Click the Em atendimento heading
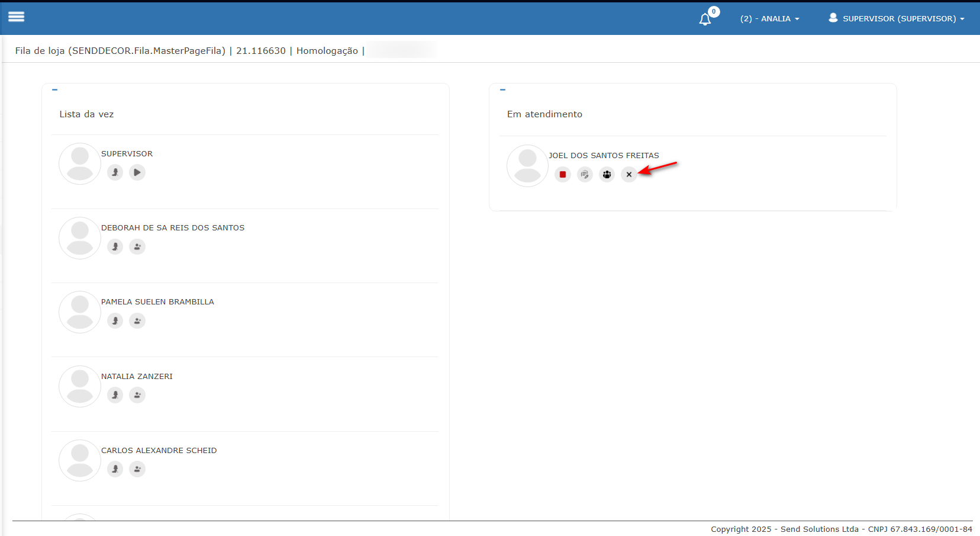Screen dimensions: 980x536 [544, 114]
